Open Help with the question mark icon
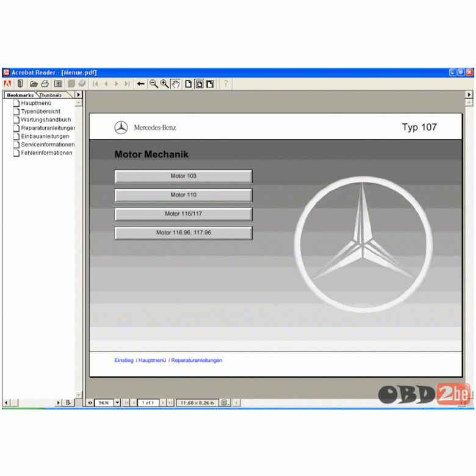 pos(226,84)
